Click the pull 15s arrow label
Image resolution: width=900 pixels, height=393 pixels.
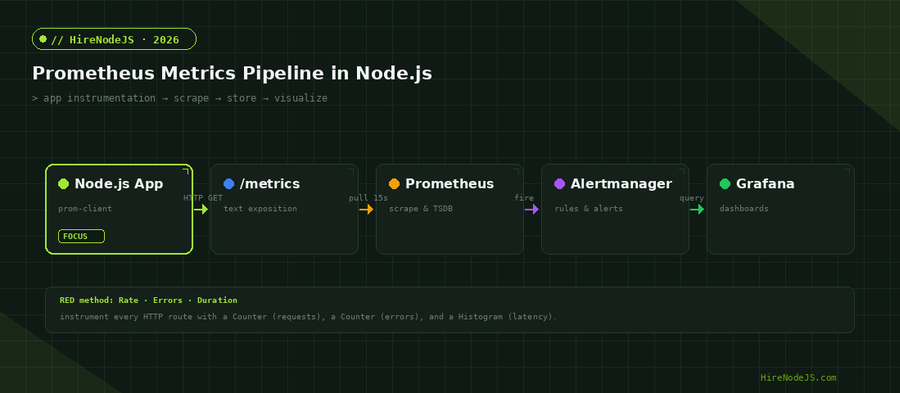(368, 198)
